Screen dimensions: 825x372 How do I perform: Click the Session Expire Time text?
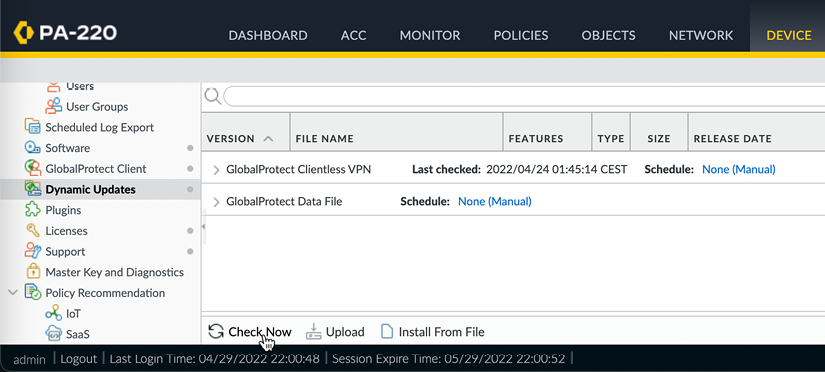(449, 359)
